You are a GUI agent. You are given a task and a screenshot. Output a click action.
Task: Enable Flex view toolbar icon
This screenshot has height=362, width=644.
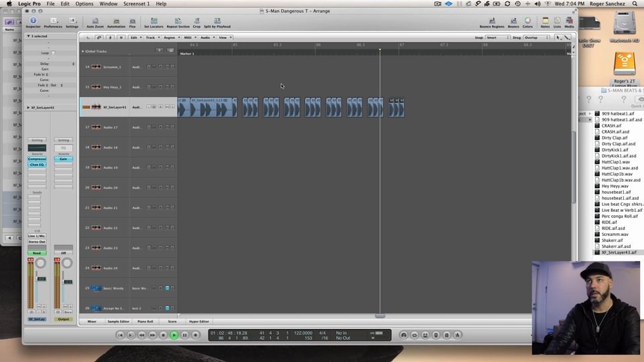click(132, 23)
